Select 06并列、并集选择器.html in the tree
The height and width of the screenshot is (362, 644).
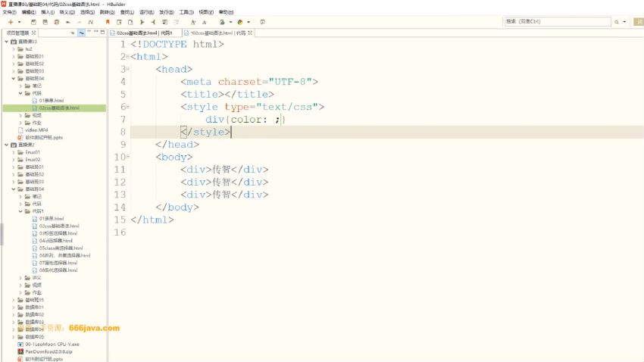[x=64, y=256]
